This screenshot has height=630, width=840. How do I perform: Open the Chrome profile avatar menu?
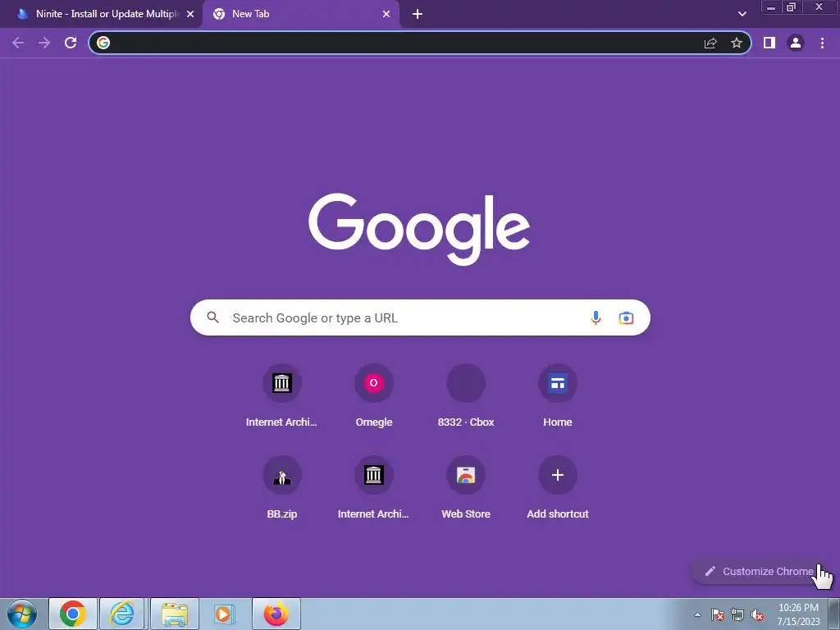pos(796,43)
